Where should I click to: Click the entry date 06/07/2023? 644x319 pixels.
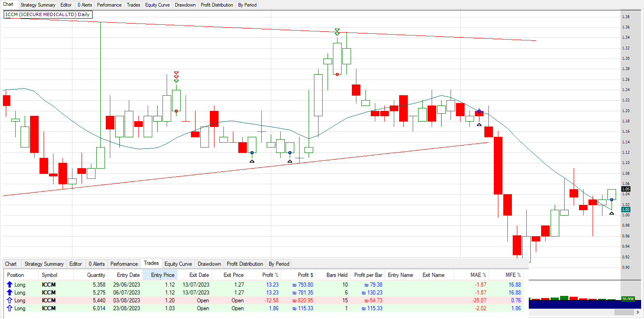pyautogui.click(x=127, y=293)
